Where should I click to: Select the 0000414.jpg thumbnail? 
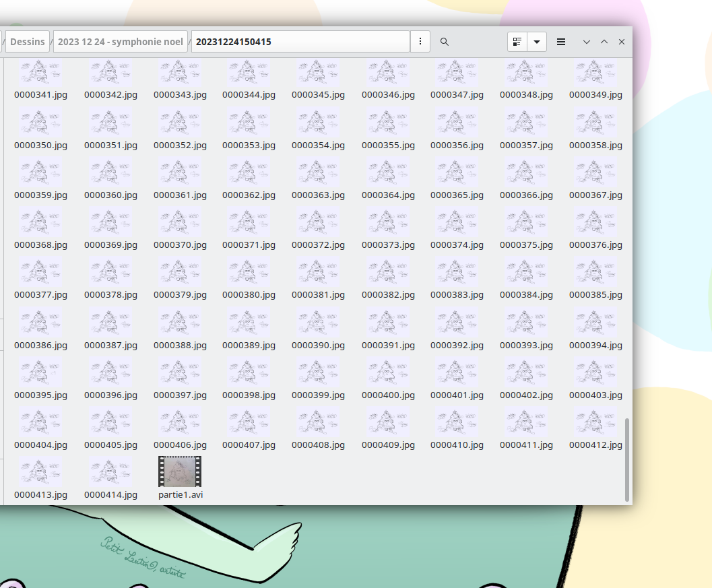point(110,471)
